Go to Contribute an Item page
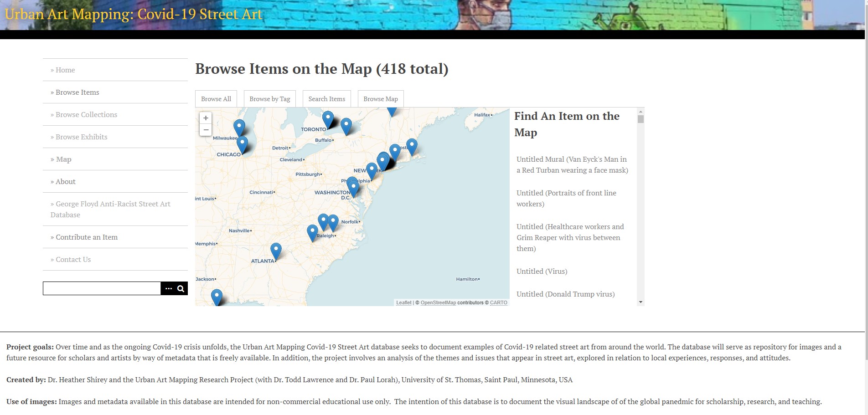The width and height of the screenshot is (868, 415). click(87, 237)
